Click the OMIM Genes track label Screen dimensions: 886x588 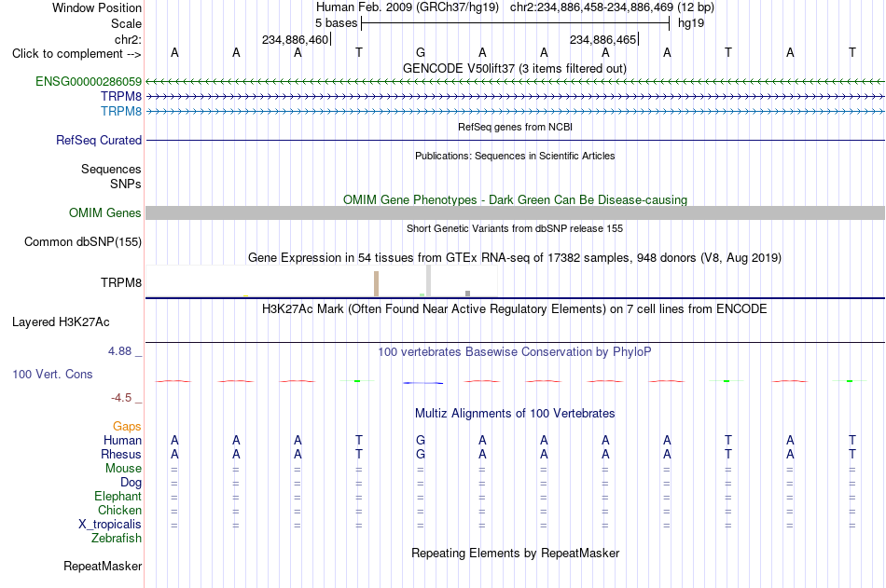point(104,213)
